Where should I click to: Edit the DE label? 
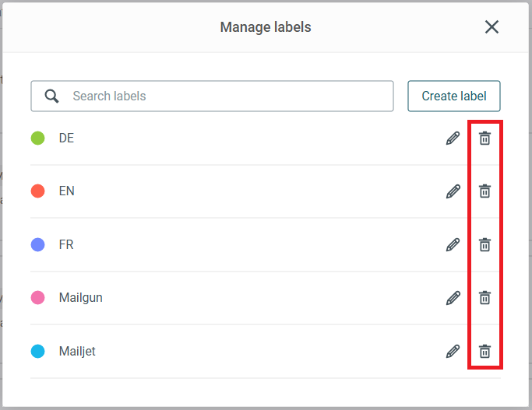(x=453, y=138)
